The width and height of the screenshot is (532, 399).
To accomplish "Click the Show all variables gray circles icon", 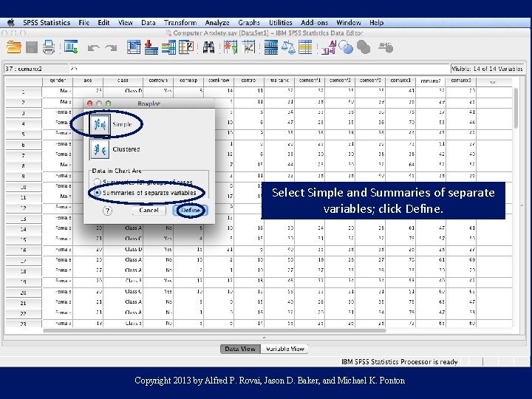I will point(364,47).
